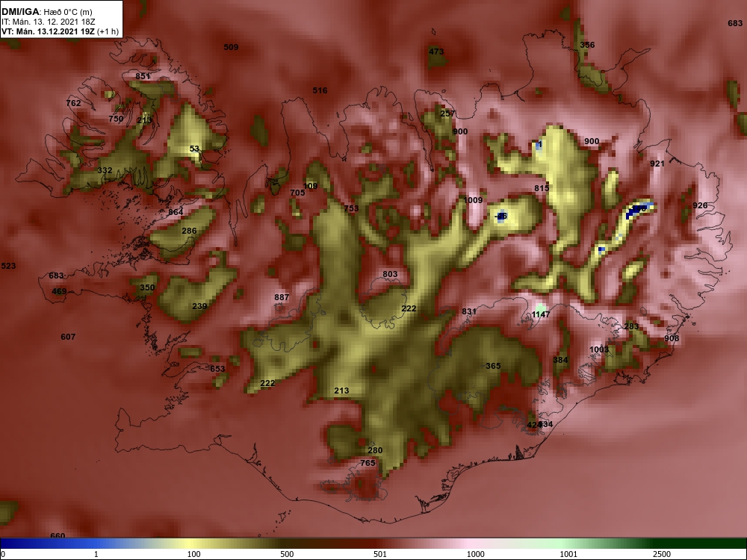Click the map value 509
Screen dimensions: 747x560
pos(231,47)
